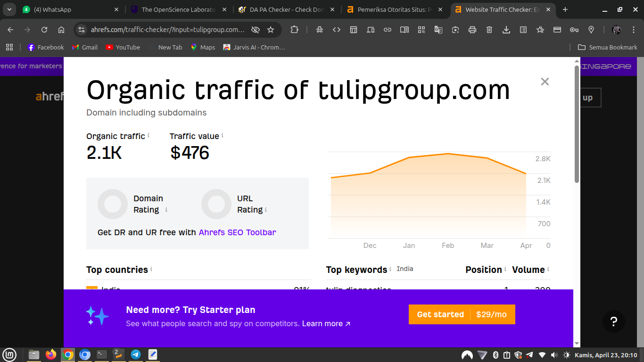Switch to The OpenScience Laboratory tab
This screenshot has height=362, width=644.
(x=179, y=9)
